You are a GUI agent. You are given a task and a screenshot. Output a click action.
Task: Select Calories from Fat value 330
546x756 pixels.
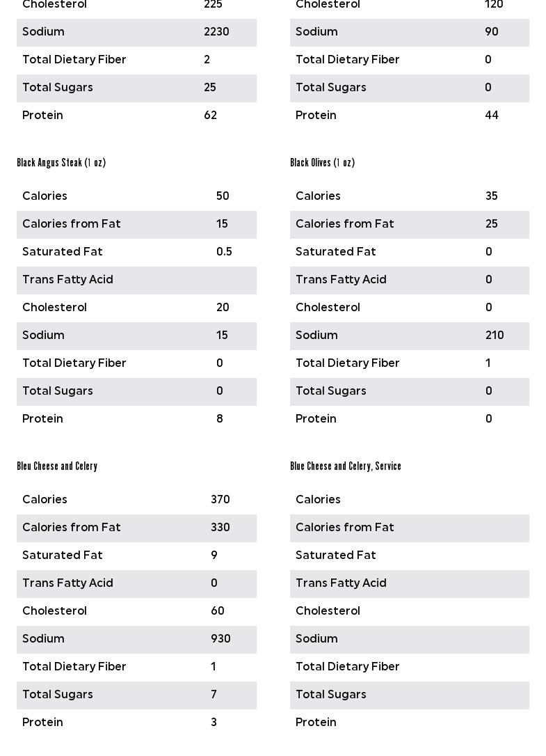220,528
